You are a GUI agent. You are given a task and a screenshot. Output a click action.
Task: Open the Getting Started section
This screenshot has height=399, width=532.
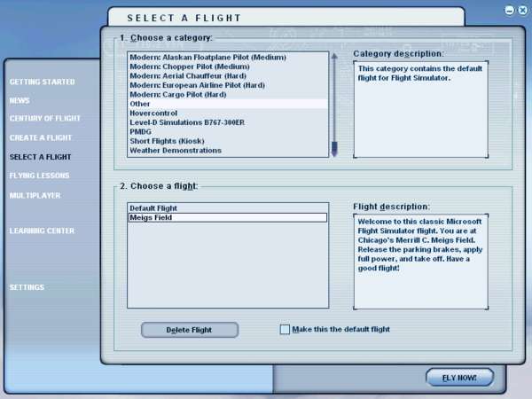[42, 82]
